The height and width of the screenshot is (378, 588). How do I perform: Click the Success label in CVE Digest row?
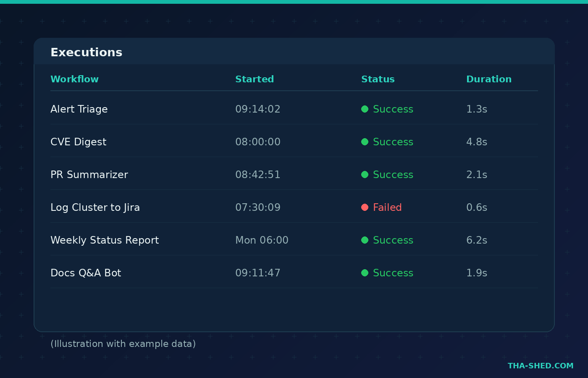[393, 142]
